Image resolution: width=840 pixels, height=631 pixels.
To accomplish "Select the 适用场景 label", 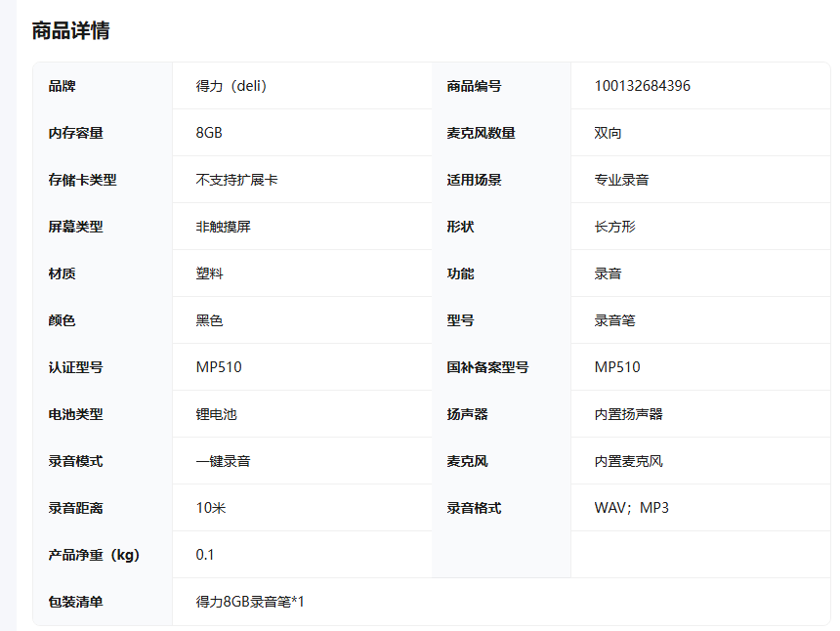I will pos(474,180).
